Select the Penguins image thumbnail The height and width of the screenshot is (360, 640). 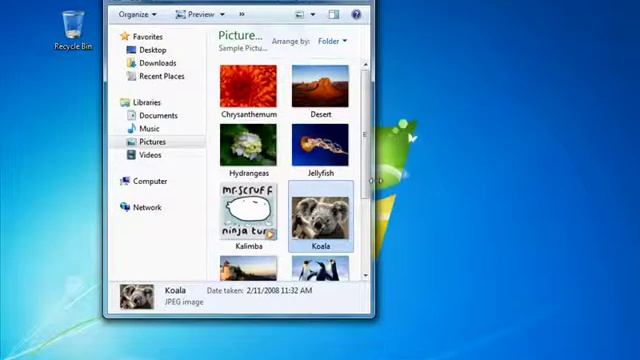point(320,268)
